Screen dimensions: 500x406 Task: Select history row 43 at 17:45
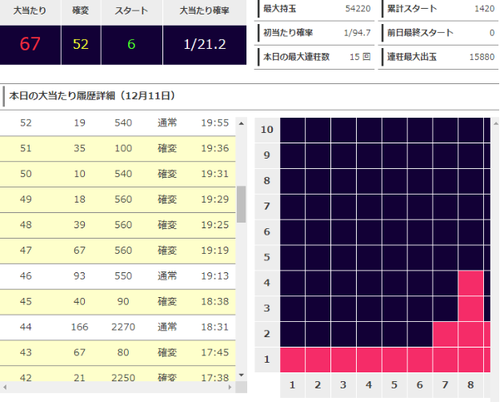coord(118,353)
